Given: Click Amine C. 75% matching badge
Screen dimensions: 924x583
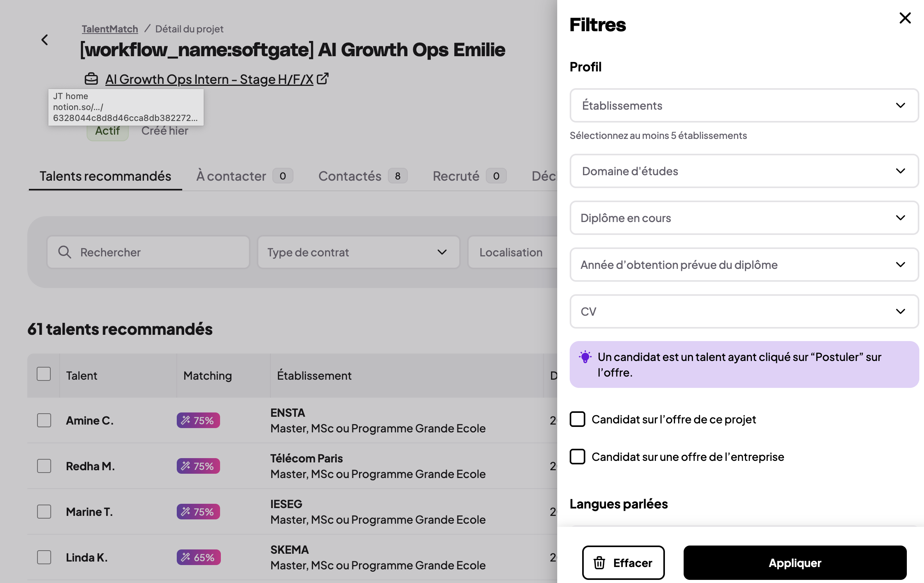Looking at the screenshot, I should 198,420.
